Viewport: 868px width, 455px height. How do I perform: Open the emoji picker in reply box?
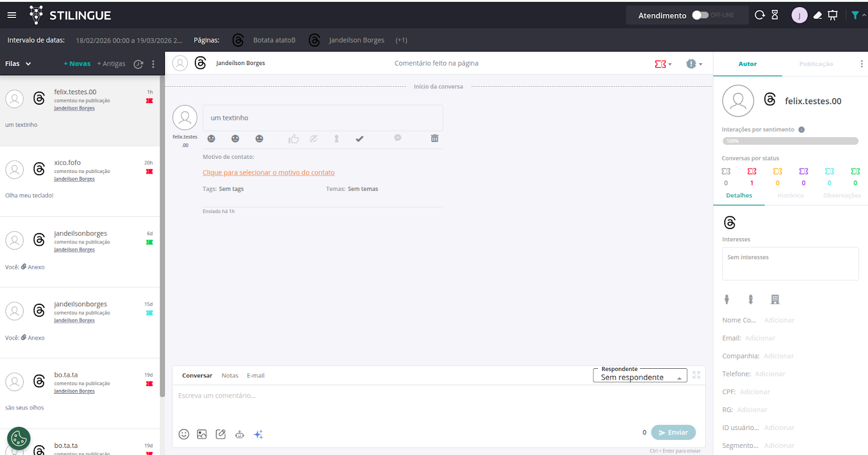click(184, 434)
